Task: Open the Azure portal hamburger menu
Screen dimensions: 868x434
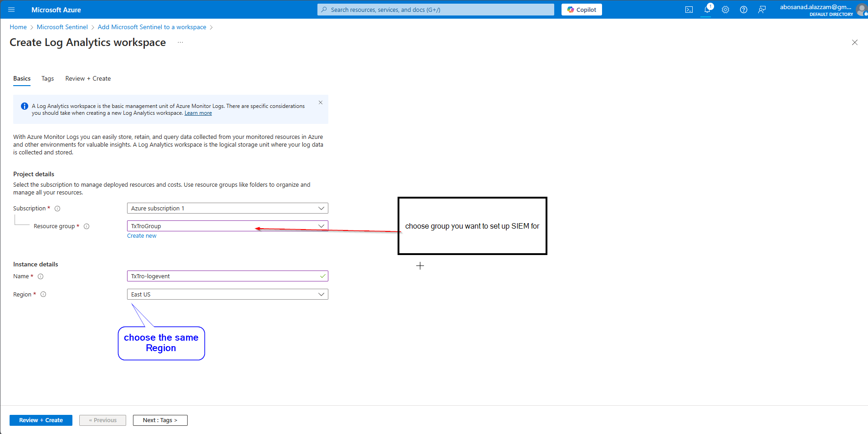Action: tap(11, 10)
